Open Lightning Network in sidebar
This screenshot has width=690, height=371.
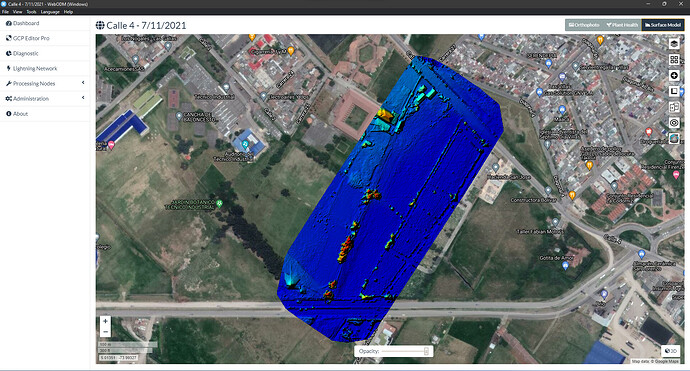click(x=45, y=68)
